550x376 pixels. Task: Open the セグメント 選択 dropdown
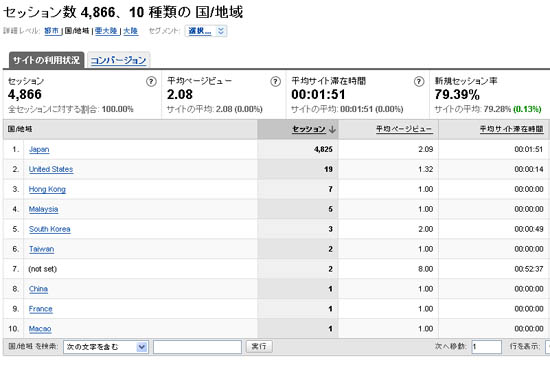point(206,31)
